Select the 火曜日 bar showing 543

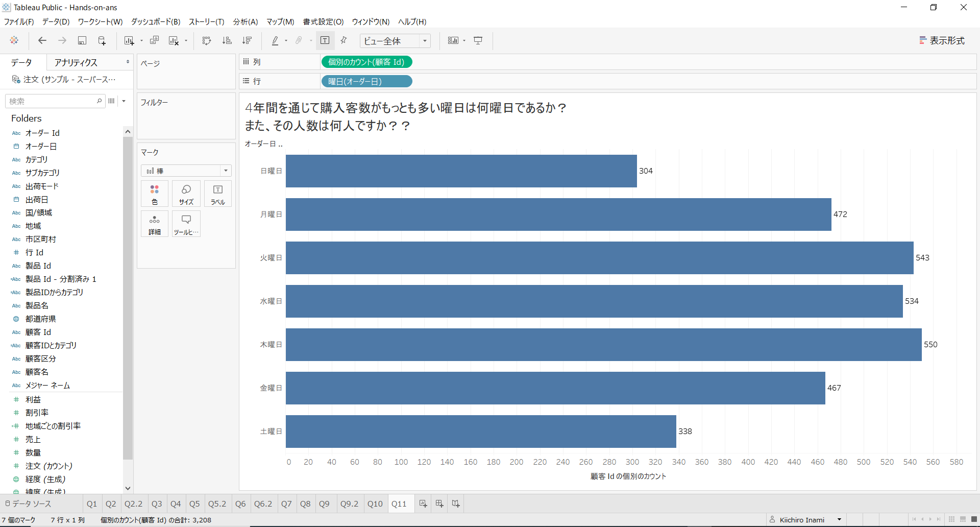(600, 258)
